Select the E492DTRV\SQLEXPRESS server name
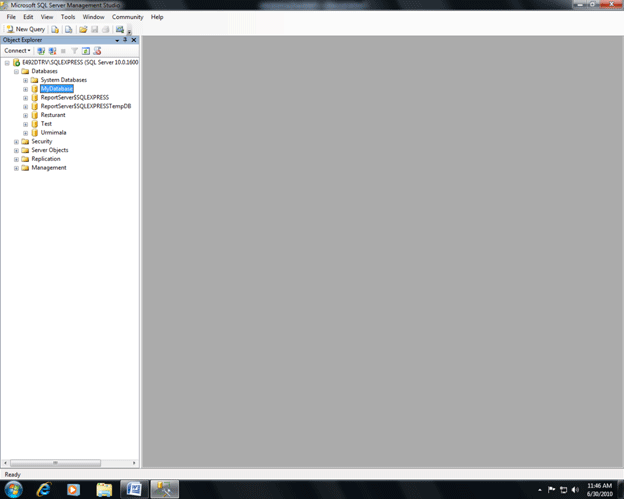Screen dimensions: 624x499 coord(80,62)
